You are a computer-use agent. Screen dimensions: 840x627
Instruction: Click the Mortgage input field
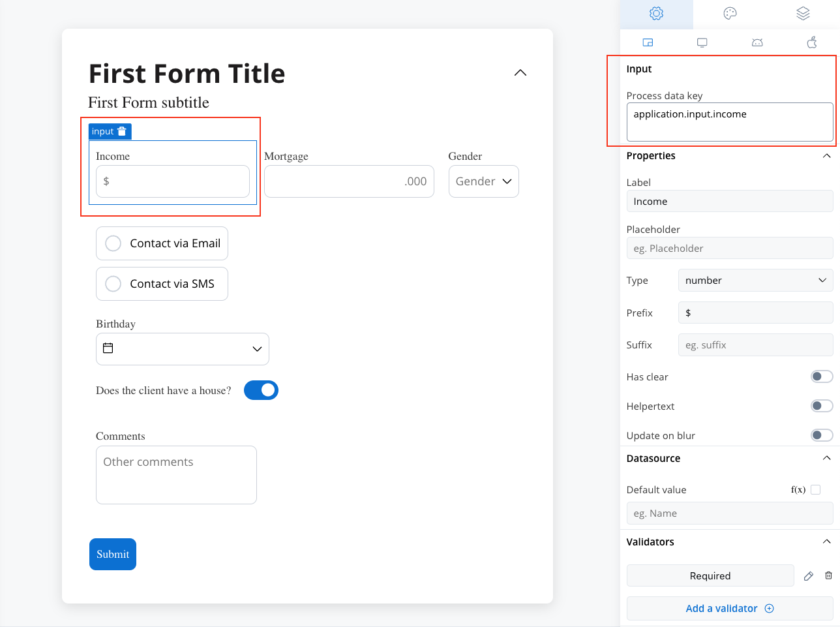click(349, 181)
